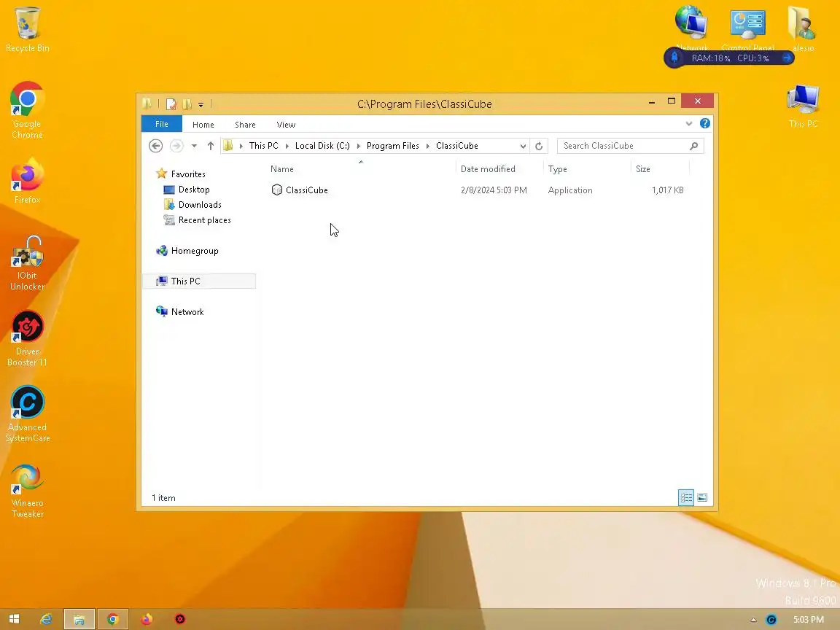
Task: Select the Network desktop icon
Action: pyautogui.click(x=691, y=28)
